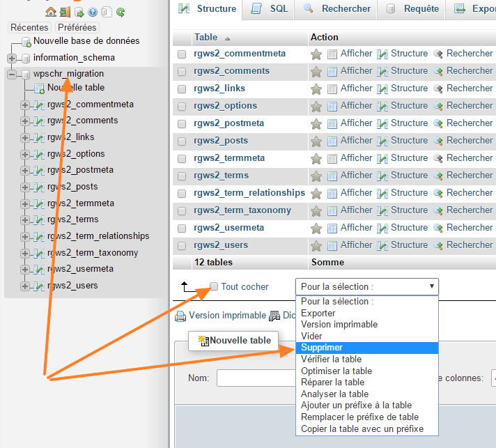Star rgws2_commentmeta as favorite
Viewport: 496px width, 448px height.
[316, 54]
